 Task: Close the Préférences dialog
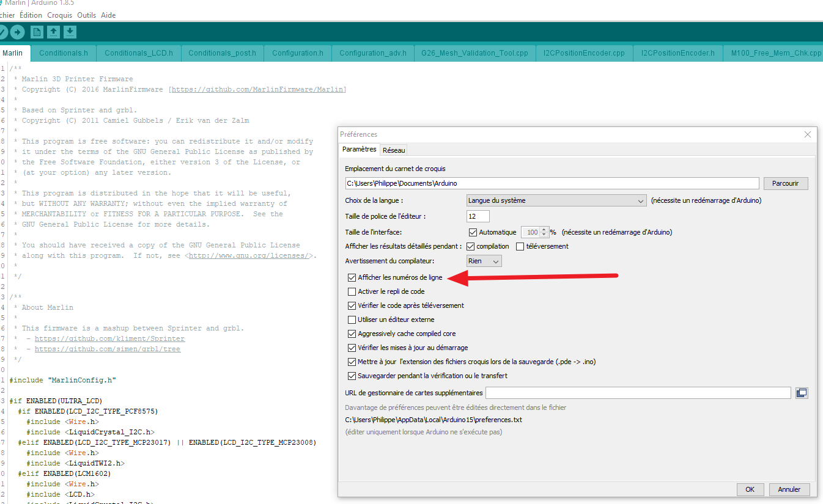tap(808, 134)
